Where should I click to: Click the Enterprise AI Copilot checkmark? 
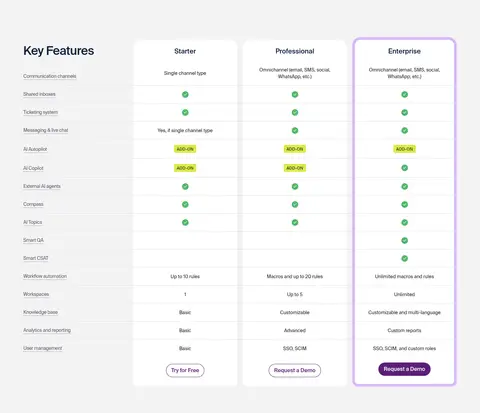404,168
